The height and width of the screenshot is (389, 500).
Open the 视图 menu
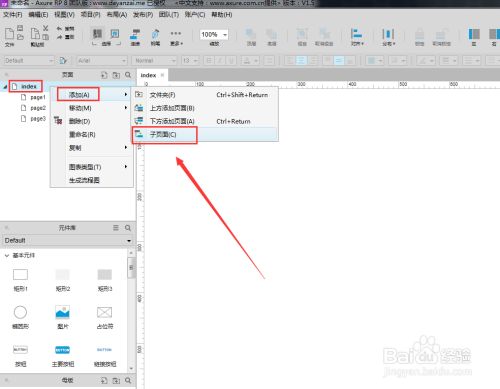64,14
